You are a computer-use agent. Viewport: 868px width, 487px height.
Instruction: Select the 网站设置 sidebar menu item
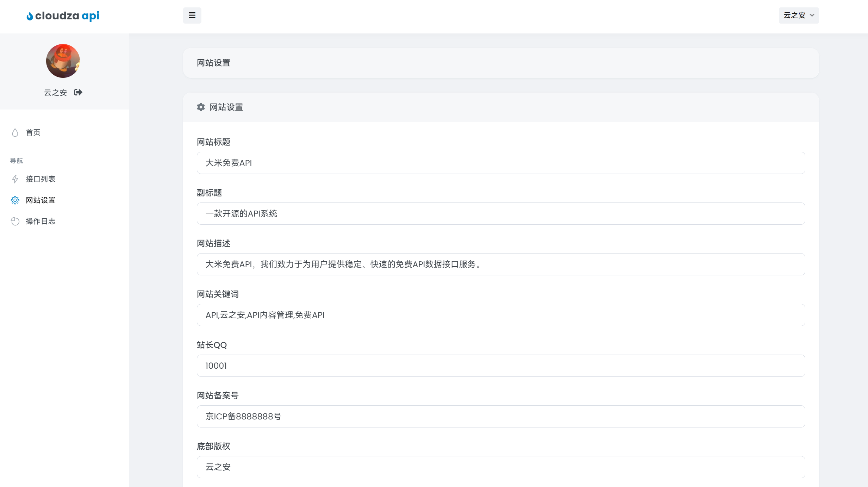[x=40, y=200]
